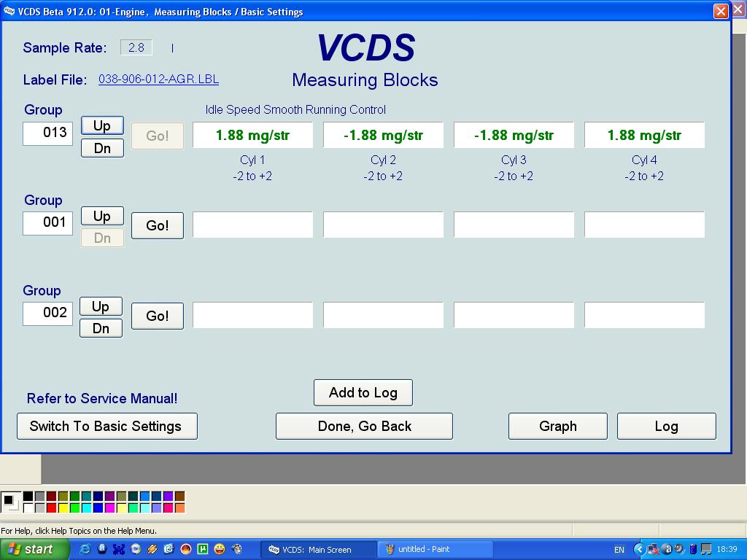Click the EN language indicator

[619, 550]
